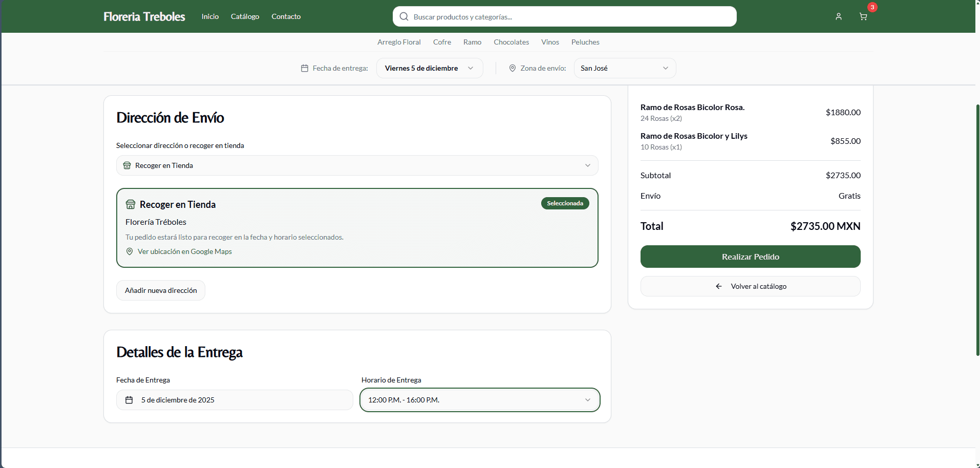
Task: Open the San José shipping zone dropdown
Action: (x=624, y=68)
